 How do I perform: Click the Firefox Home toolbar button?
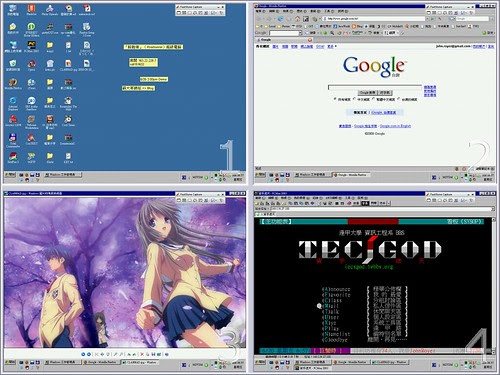pos(297,19)
